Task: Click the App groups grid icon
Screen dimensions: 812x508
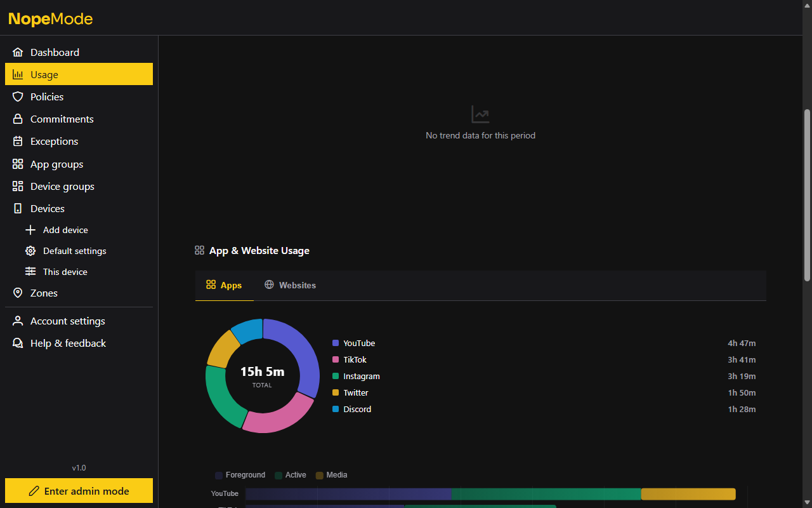Action: pos(18,164)
